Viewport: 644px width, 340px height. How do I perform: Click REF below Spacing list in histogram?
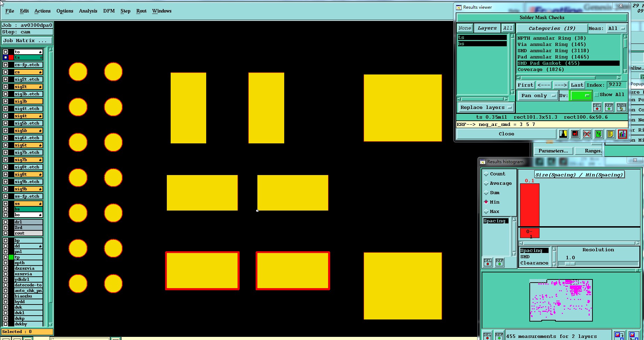(499, 262)
